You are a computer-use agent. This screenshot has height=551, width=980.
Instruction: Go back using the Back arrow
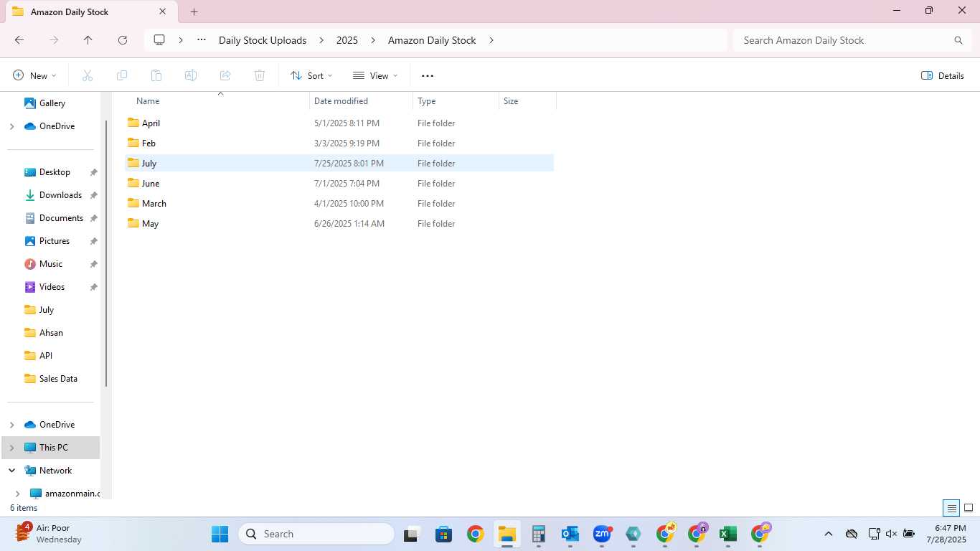[x=19, y=40]
